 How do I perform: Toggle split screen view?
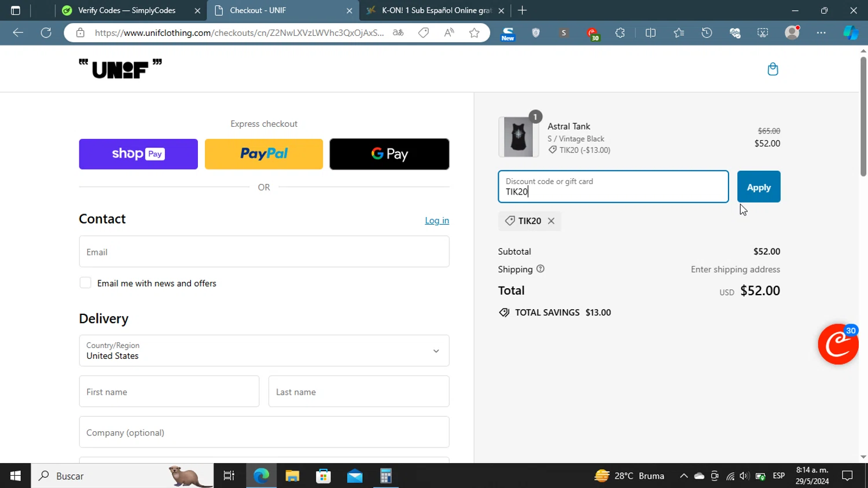click(x=650, y=33)
